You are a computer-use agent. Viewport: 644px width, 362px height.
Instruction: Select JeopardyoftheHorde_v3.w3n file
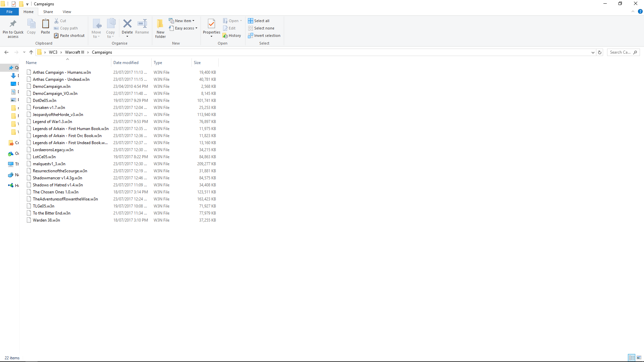[58, 115]
